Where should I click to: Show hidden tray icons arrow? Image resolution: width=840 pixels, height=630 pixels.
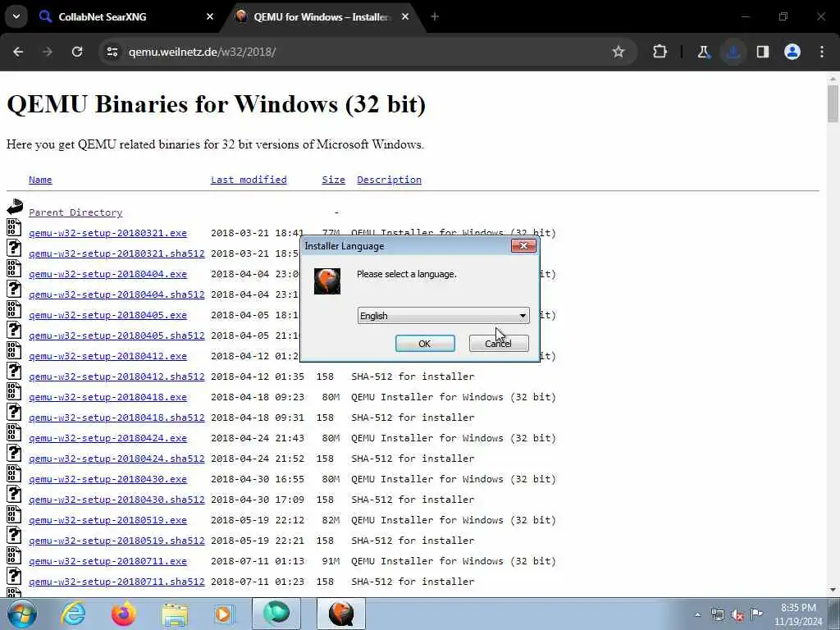pos(697,615)
